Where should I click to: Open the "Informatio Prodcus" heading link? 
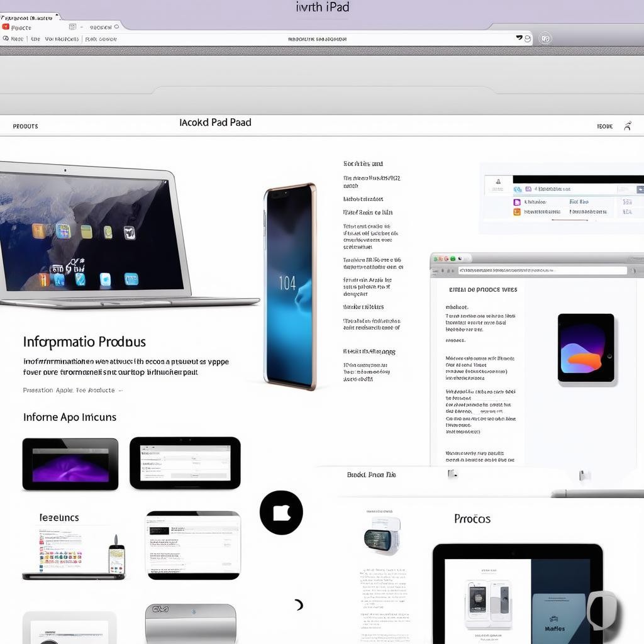pos(84,342)
